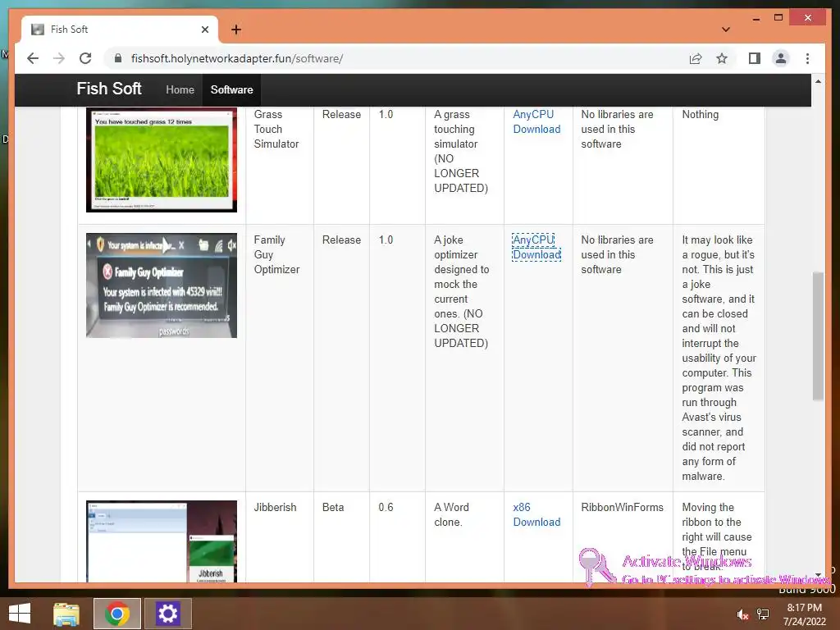The width and height of the screenshot is (840, 630).
Task: Click Release status in Grass Touch row
Action: click(341, 114)
